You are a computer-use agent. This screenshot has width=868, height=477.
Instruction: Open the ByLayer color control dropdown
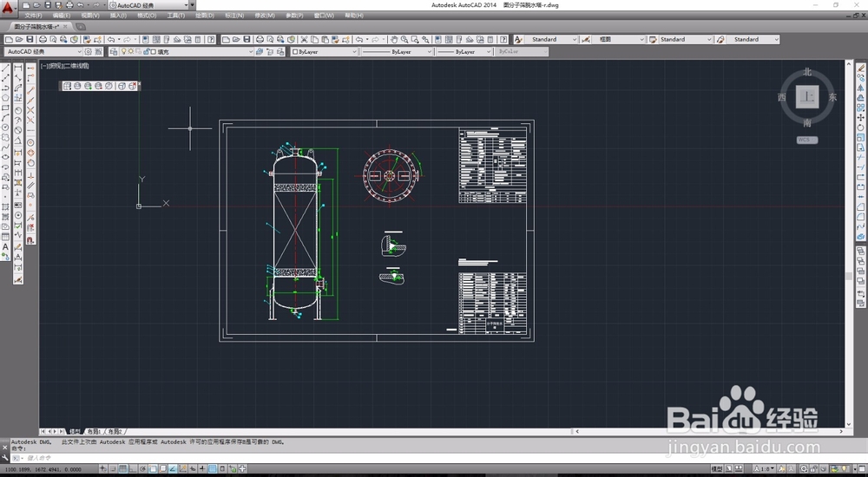click(354, 51)
